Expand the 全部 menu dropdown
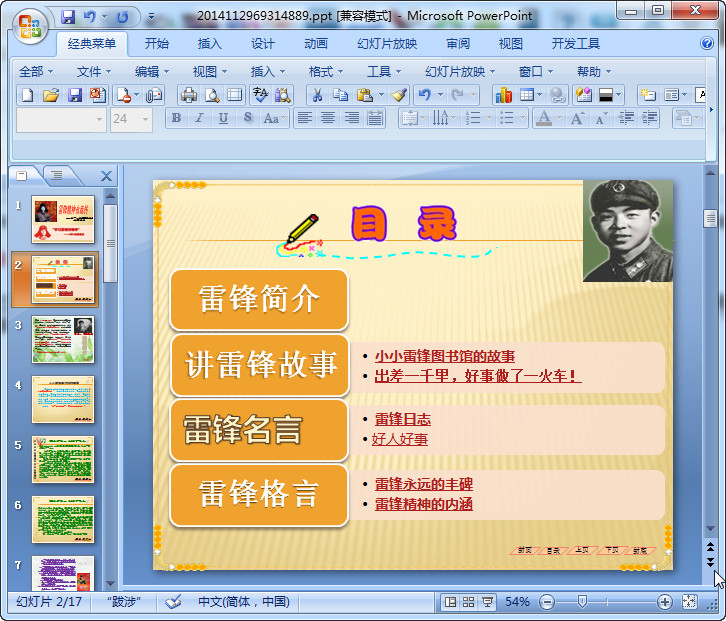The width and height of the screenshot is (726, 621). [36, 72]
